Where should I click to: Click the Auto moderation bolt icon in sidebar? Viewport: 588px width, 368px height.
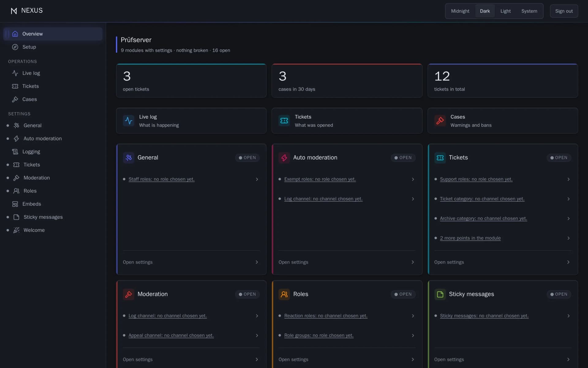[x=16, y=139]
